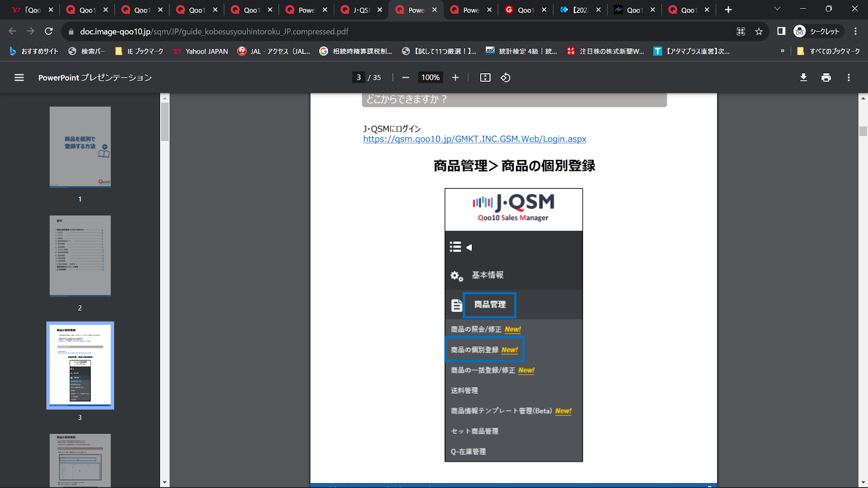Select the partially visible page 4 thumbnail

point(80,460)
